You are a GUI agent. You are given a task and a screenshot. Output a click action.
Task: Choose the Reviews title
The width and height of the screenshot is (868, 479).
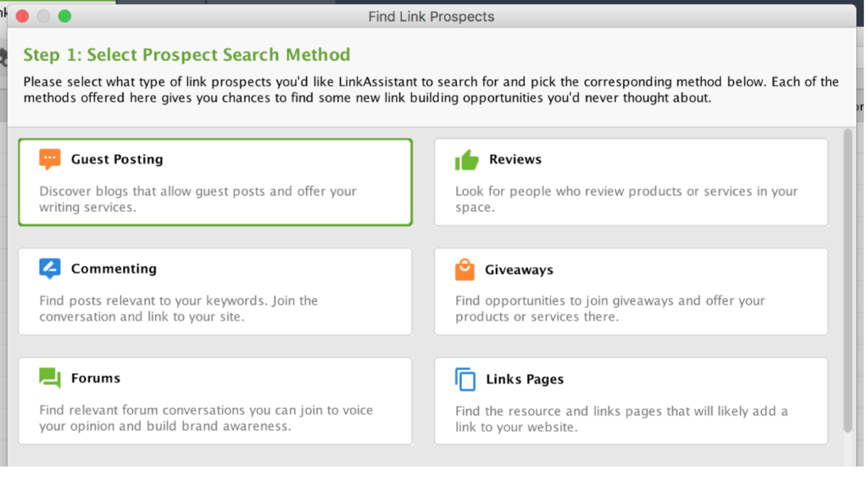pyautogui.click(x=515, y=159)
